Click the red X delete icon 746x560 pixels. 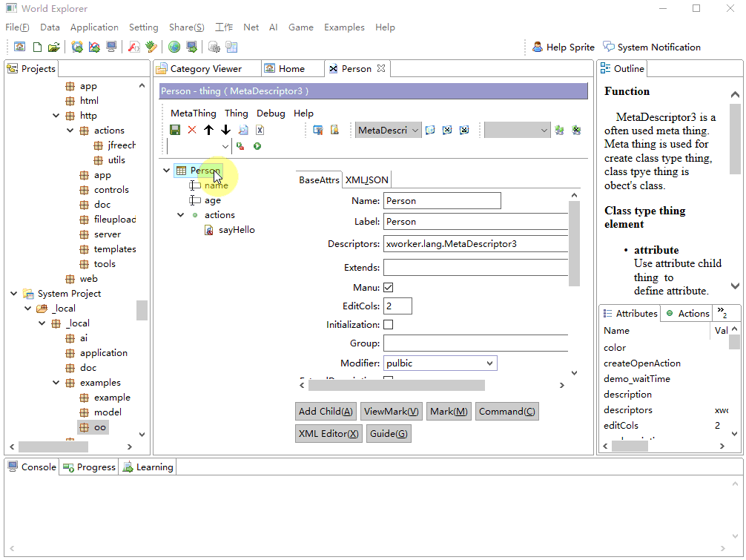(x=192, y=130)
